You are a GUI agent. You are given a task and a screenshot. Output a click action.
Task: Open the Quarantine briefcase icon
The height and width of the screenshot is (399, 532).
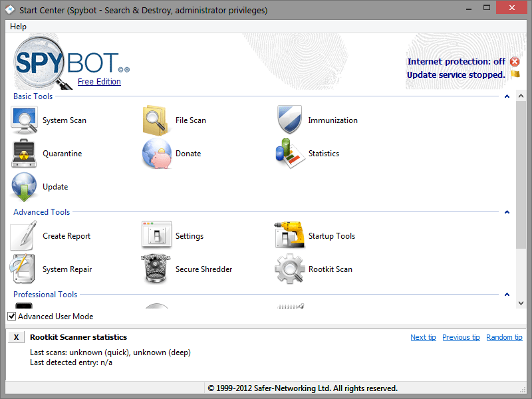[x=25, y=154]
